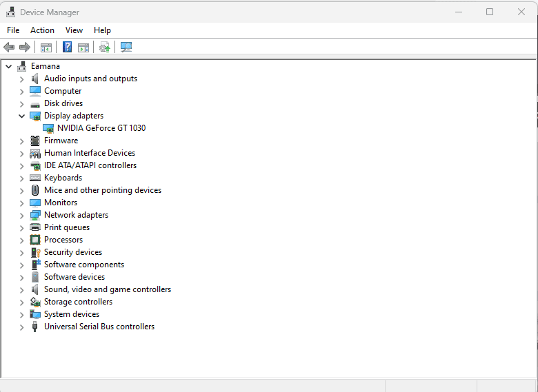This screenshot has width=538, height=392.
Task: Click the Print queues printer icon
Action: [x=35, y=227]
